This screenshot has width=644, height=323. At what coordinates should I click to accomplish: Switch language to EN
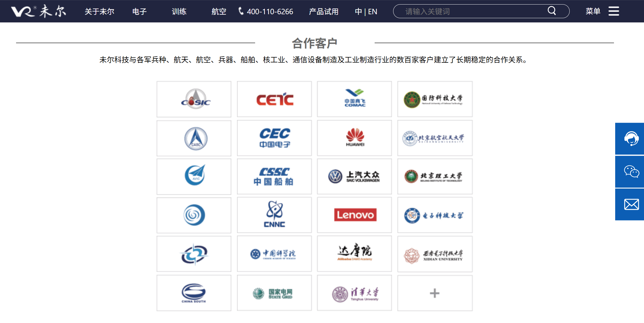(x=373, y=12)
